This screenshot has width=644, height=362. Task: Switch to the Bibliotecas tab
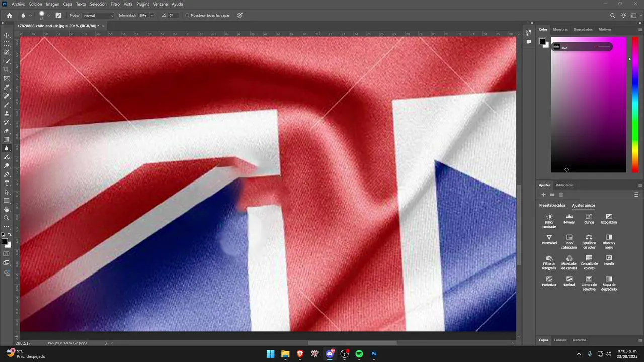coord(565,185)
